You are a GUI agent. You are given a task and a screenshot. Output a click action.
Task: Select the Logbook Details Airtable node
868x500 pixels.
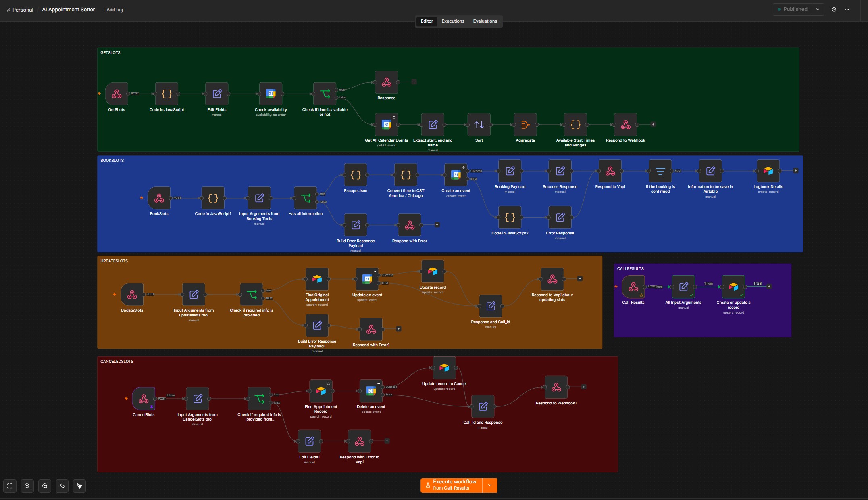tap(768, 171)
